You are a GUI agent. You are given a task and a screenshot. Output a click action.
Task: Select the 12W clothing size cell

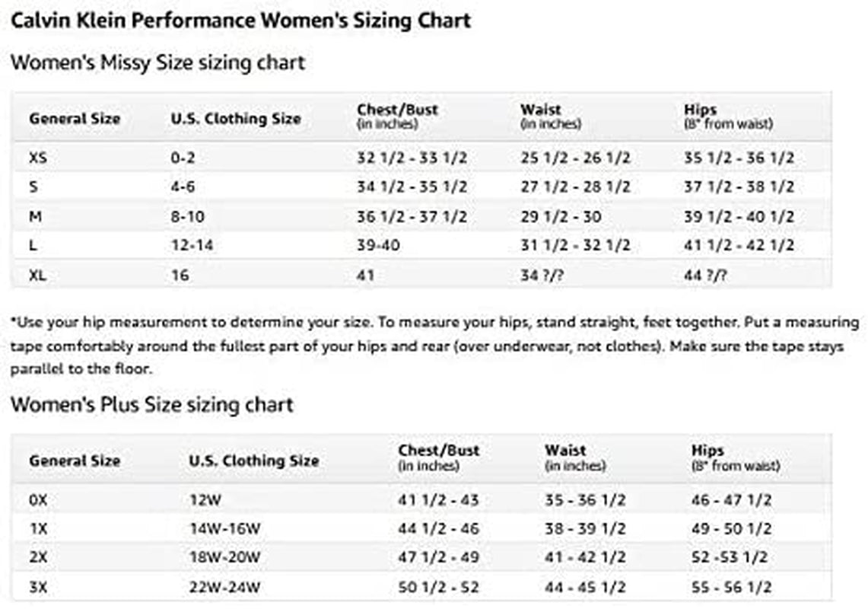(x=205, y=500)
